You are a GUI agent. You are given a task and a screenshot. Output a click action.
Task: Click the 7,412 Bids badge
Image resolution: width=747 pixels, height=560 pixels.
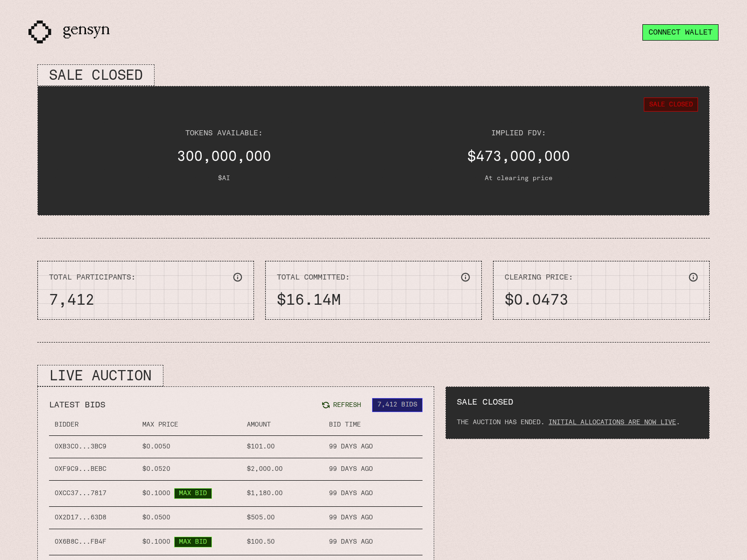pyautogui.click(x=397, y=405)
